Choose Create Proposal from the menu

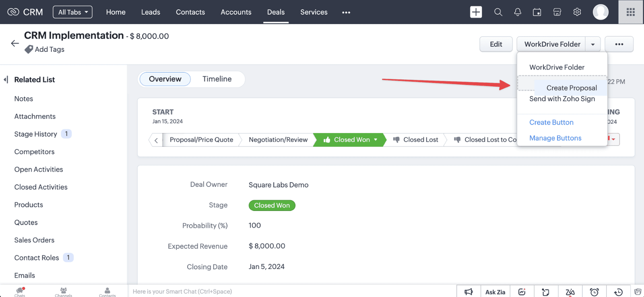[572, 88]
